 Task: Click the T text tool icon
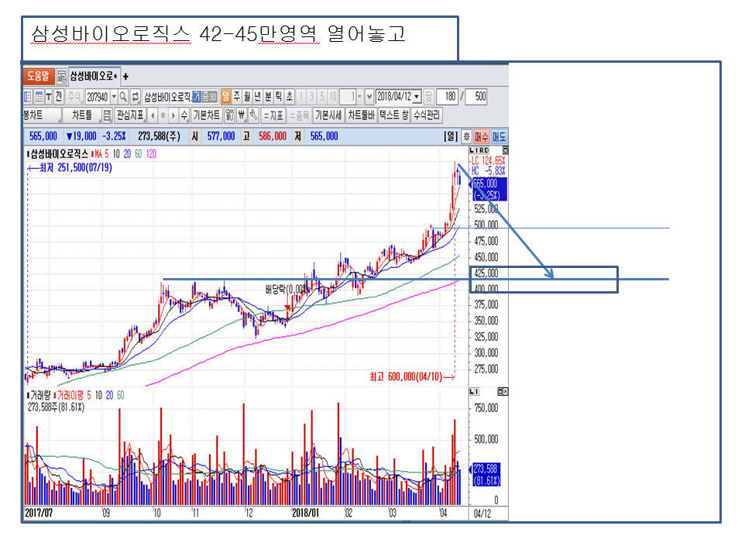[x=49, y=96]
